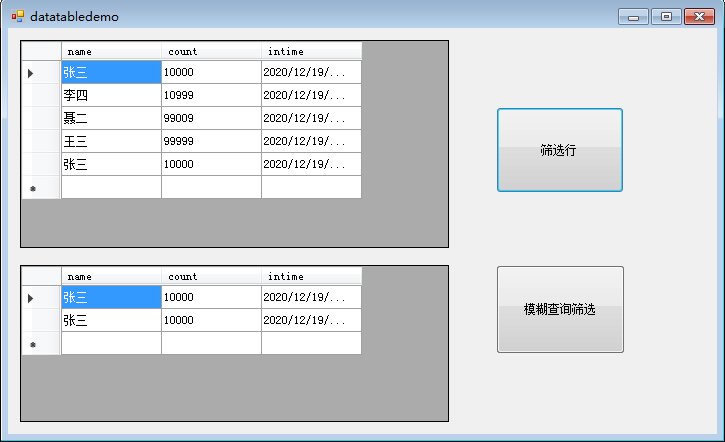The image size is (725, 442).
Task: Click new-row asterisk header in top grid
Action: click(x=41, y=188)
